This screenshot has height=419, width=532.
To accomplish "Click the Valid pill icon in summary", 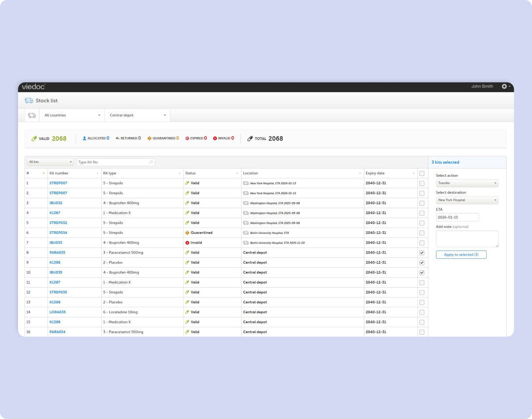I will pos(34,138).
